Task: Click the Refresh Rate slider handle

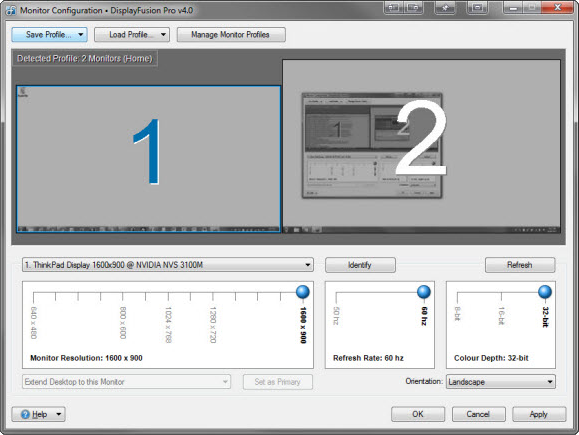Action: pos(424,292)
